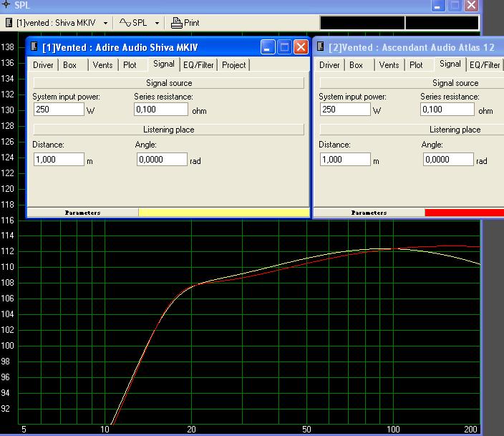Click Distance field in Atlas 12 window
504x436 pixels.
pyautogui.click(x=345, y=160)
